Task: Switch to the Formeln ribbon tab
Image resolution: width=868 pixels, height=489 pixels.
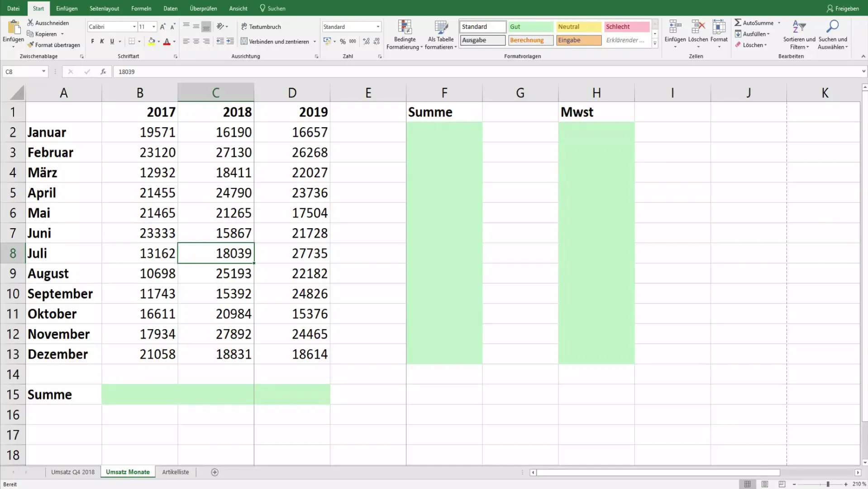Action: coord(141,8)
